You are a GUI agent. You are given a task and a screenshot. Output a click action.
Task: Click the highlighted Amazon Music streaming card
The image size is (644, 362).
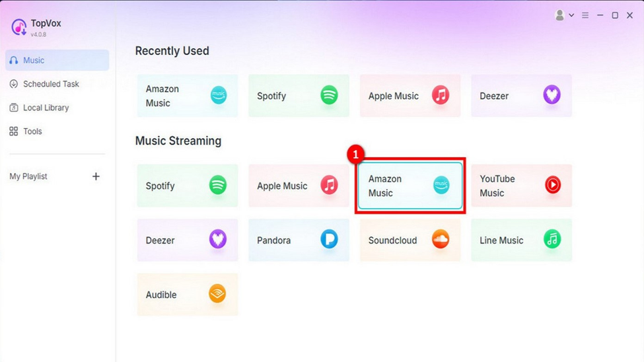(410, 186)
